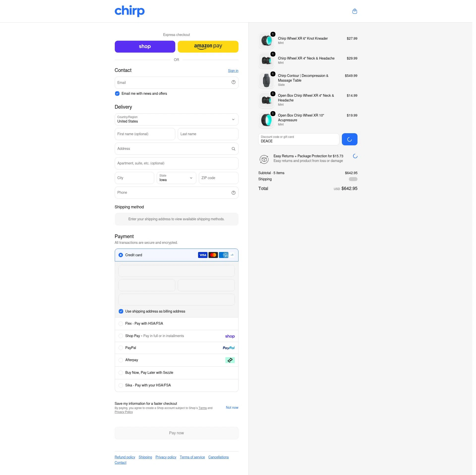The height and width of the screenshot is (475, 476).
Task: Choose Amazon Pay express checkout
Action: tap(208, 47)
